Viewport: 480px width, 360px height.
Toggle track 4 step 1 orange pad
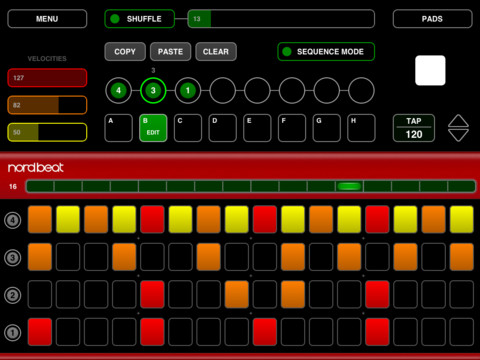(40, 219)
